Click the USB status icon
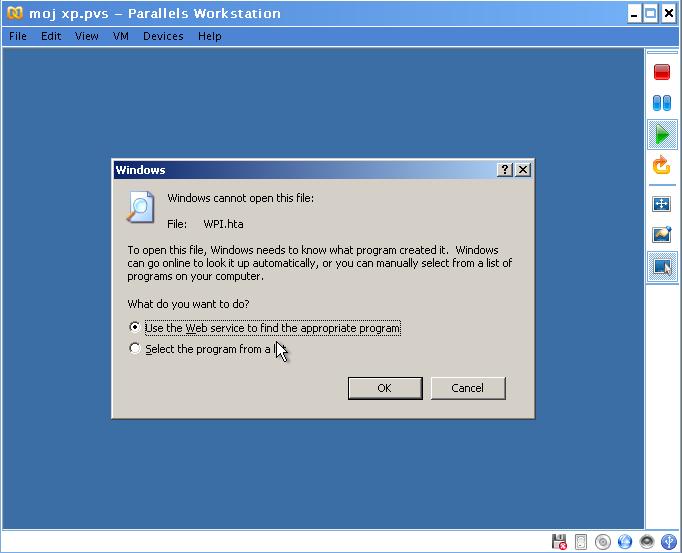Screen dimensions: 682x553 coord(669,542)
